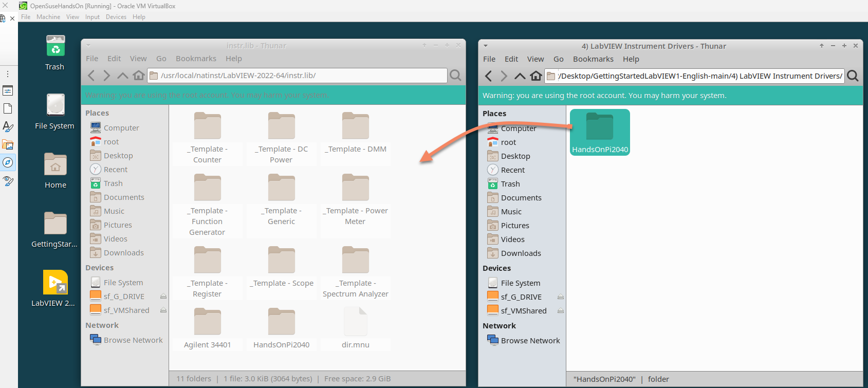The height and width of the screenshot is (388, 868).
Task: Open Bookmarks menu in instr.lib window
Action: click(196, 59)
